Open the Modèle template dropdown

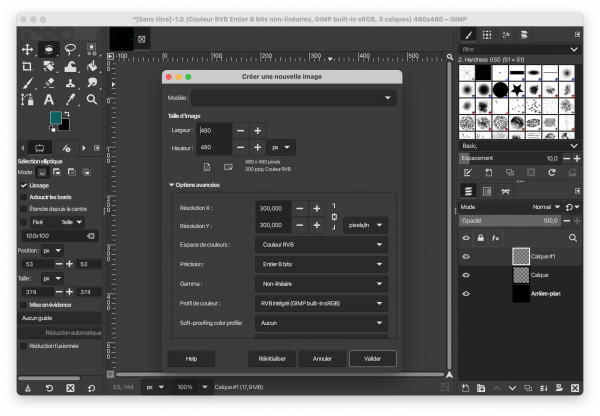(293, 98)
